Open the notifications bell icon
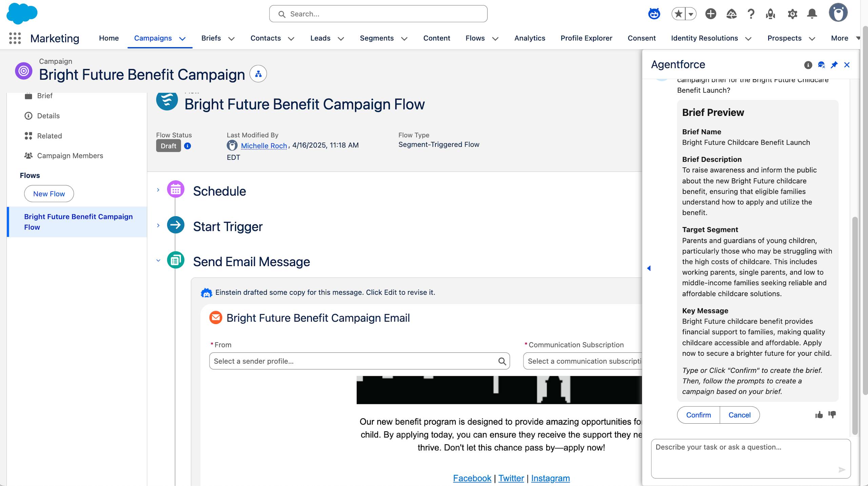Image resolution: width=868 pixels, height=486 pixels. pyautogui.click(x=812, y=14)
